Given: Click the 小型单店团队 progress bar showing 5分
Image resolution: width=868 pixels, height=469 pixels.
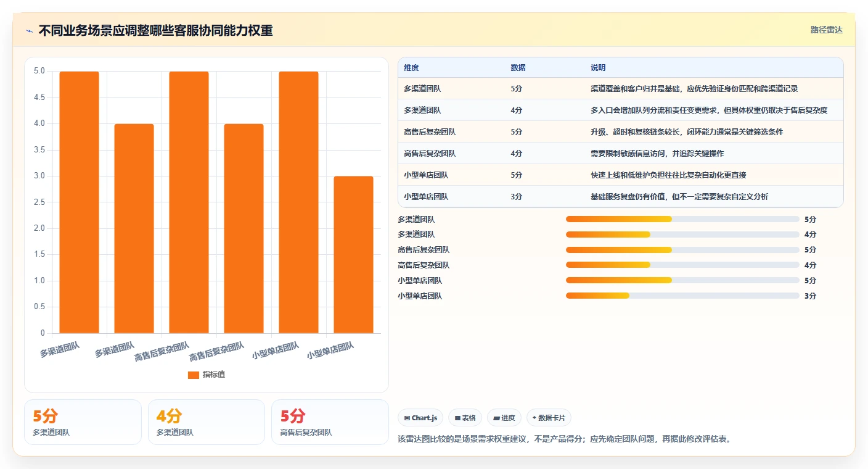Looking at the screenshot, I should [x=682, y=281].
